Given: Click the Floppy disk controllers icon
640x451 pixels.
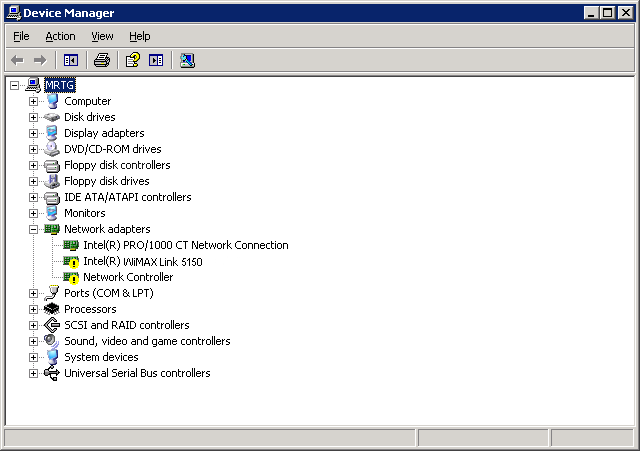Looking at the screenshot, I should pyautogui.click(x=52, y=165).
